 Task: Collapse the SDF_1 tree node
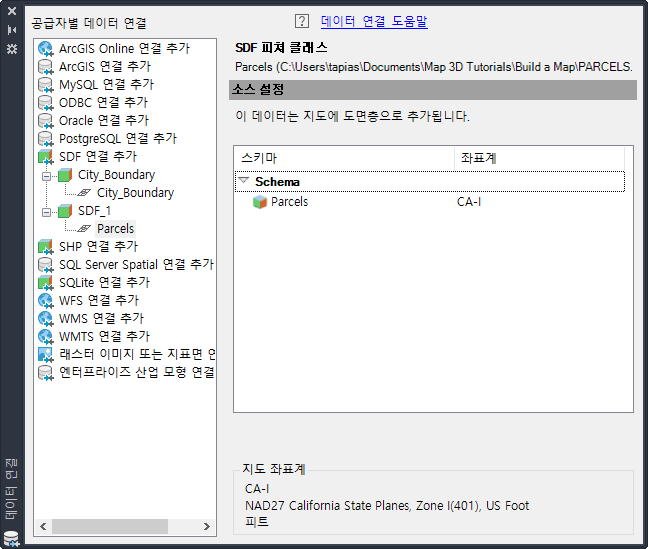click(47, 212)
